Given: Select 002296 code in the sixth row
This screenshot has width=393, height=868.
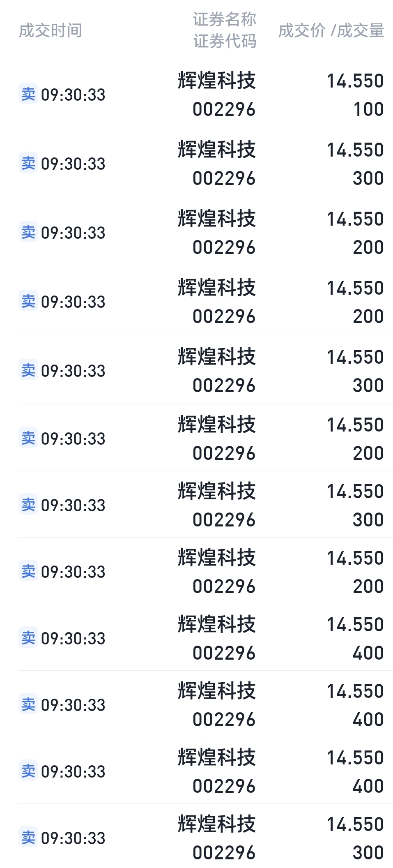Looking at the screenshot, I should pyautogui.click(x=224, y=453).
